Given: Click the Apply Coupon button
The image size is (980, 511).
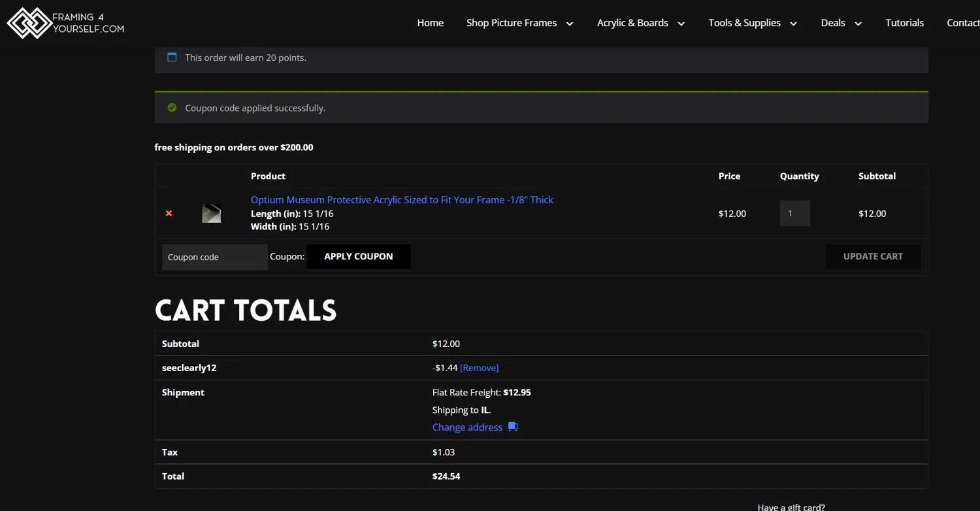Looking at the screenshot, I should (x=359, y=256).
